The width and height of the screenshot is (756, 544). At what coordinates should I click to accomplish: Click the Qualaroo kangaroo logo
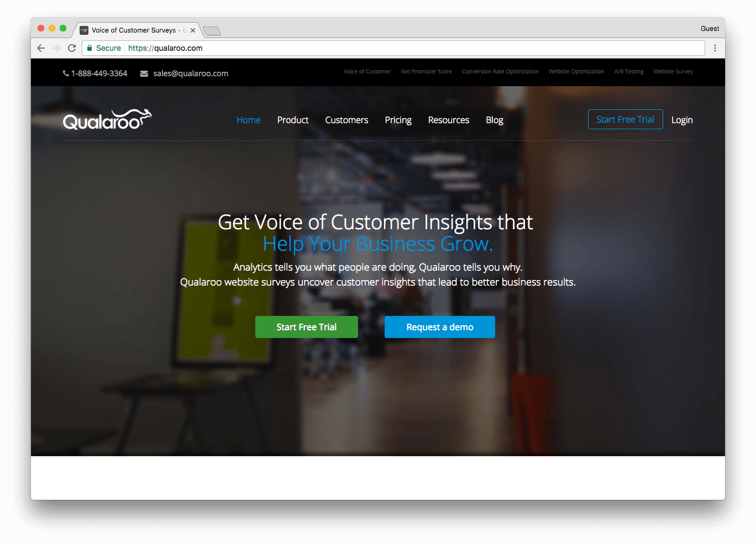point(107,119)
